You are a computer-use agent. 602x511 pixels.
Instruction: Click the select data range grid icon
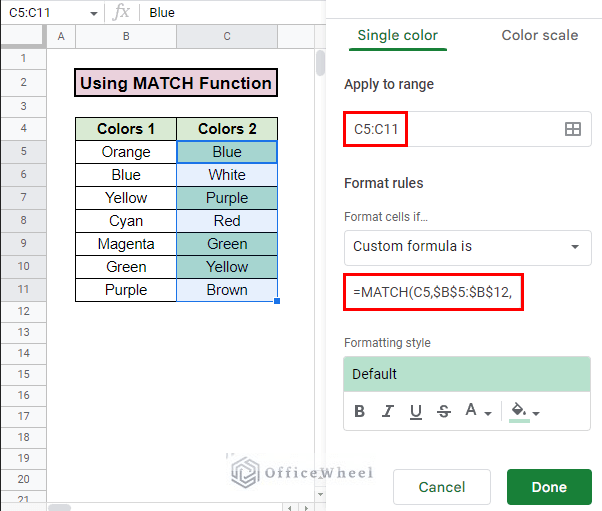click(x=572, y=129)
